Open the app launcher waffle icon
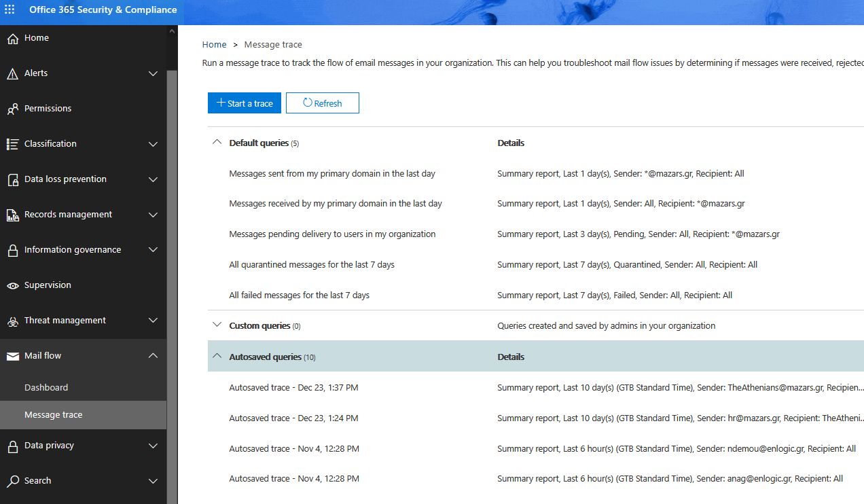 pos(10,10)
